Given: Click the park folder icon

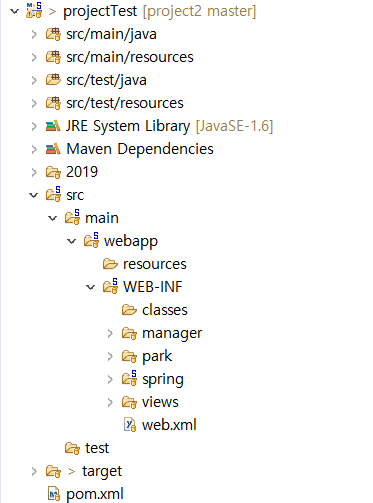Looking at the screenshot, I should point(129,357).
